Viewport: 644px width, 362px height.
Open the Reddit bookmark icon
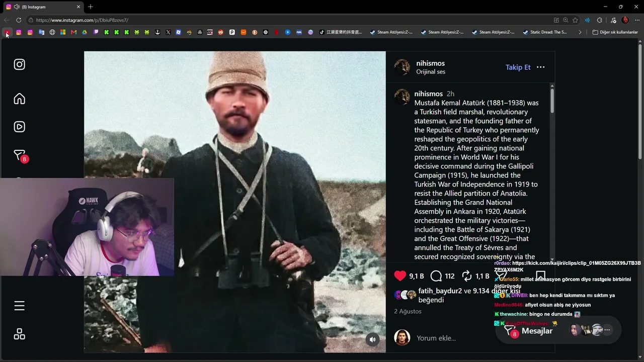[221, 32]
